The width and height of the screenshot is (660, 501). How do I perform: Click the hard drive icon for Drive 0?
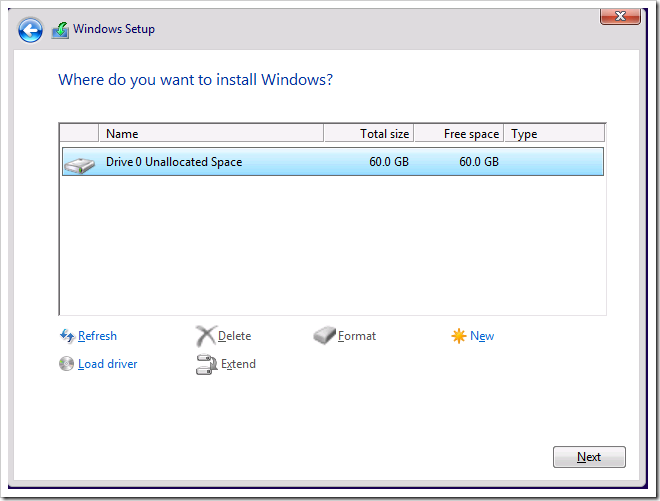click(79, 162)
